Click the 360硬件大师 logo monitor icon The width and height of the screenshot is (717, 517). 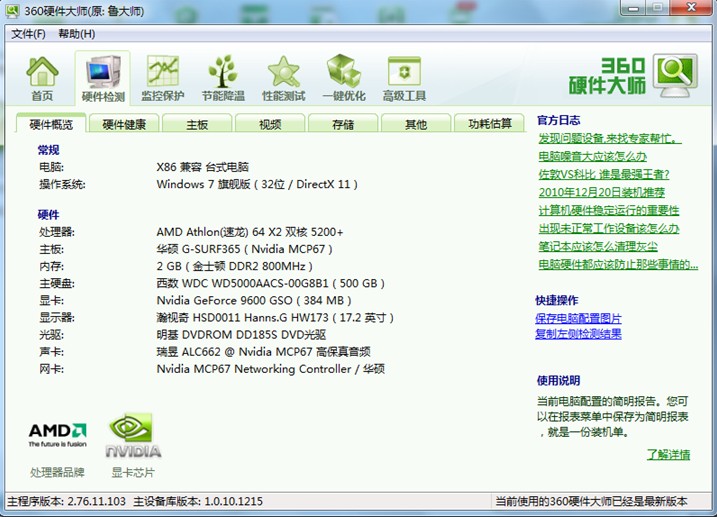(675, 75)
